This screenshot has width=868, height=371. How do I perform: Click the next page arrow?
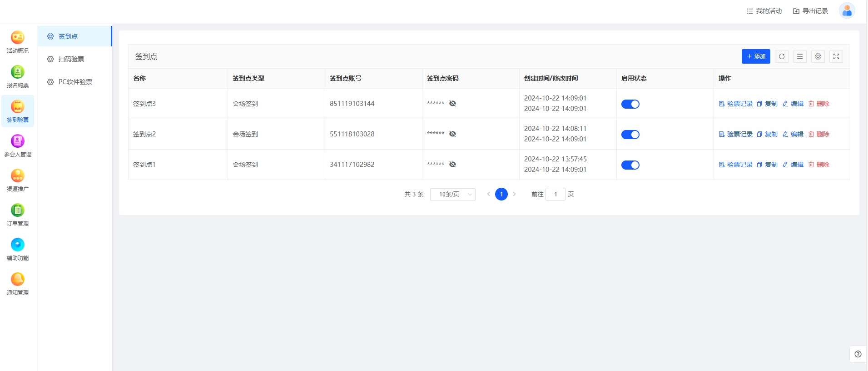click(514, 194)
